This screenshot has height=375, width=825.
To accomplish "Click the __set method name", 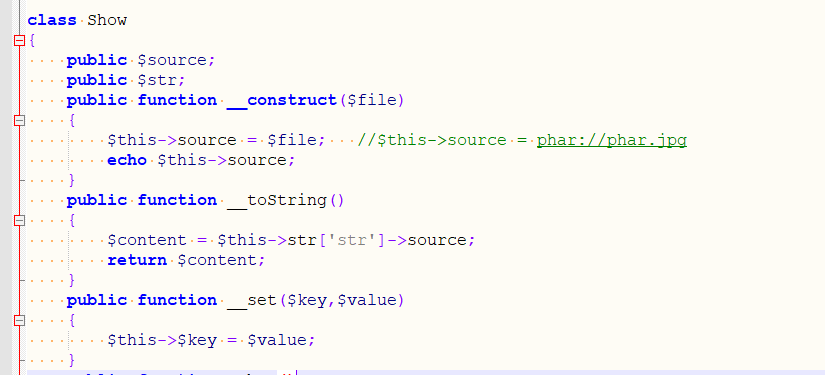I will tap(251, 300).
